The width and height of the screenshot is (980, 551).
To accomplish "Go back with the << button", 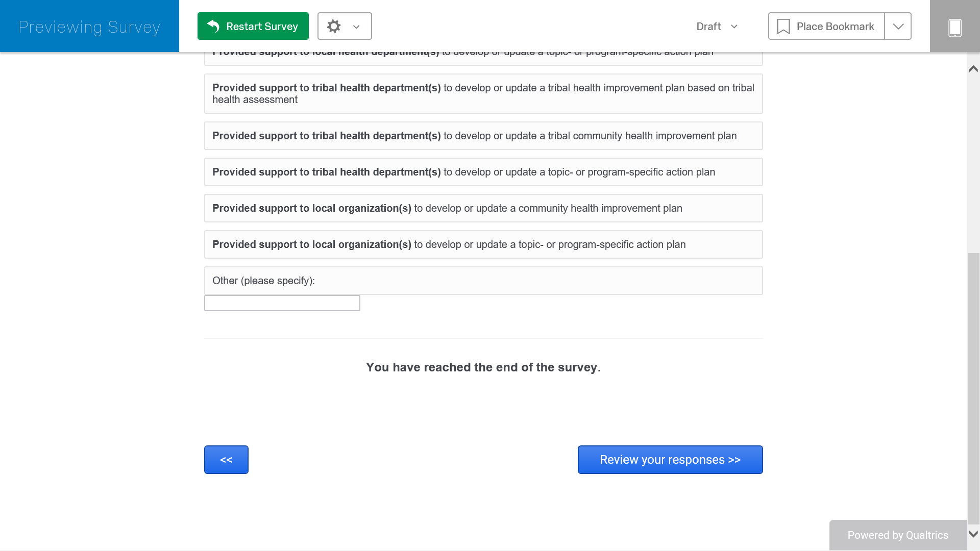I will 226,460.
